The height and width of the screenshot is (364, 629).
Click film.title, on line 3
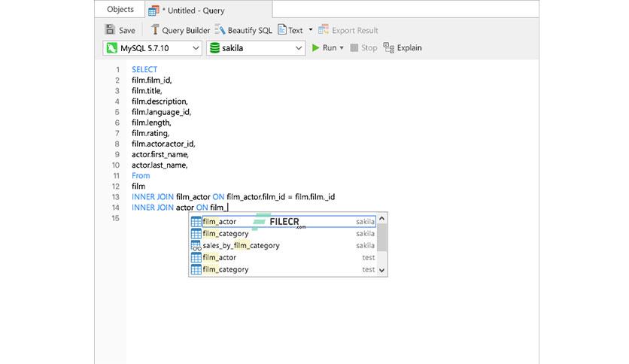(147, 90)
